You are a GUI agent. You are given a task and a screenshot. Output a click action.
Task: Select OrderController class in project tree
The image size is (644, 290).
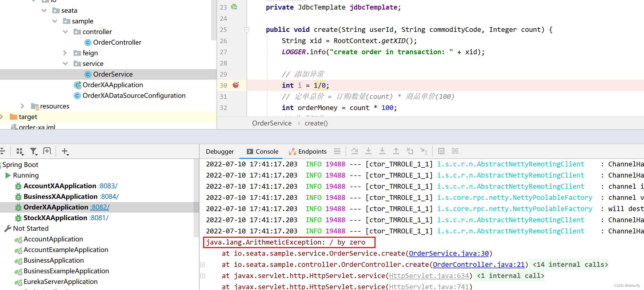click(x=117, y=43)
